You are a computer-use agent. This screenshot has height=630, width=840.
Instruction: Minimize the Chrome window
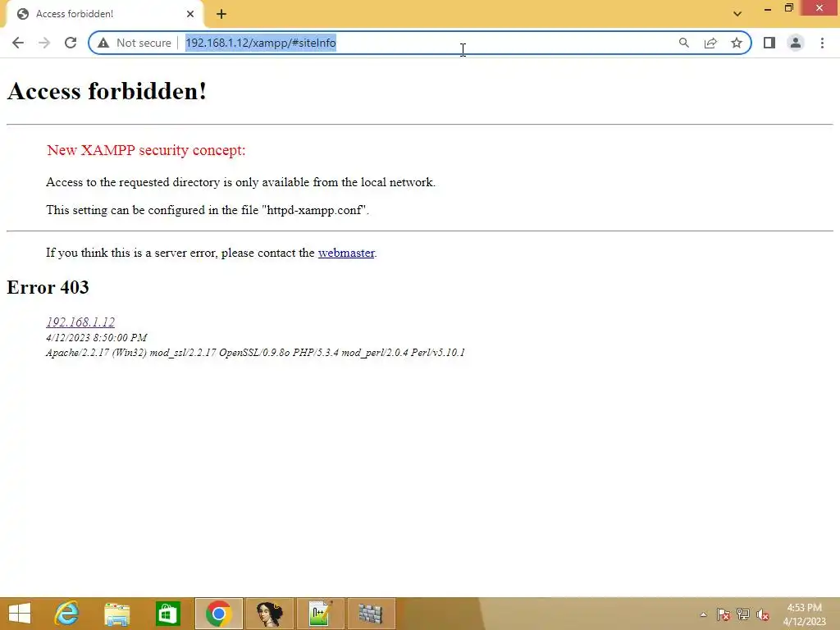[768, 8]
